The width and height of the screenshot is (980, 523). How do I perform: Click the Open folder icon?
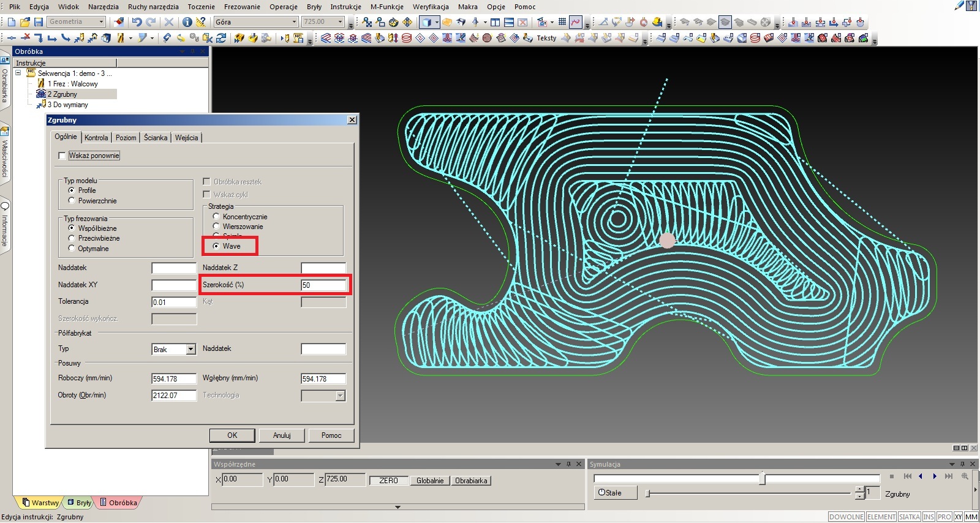(x=25, y=22)
